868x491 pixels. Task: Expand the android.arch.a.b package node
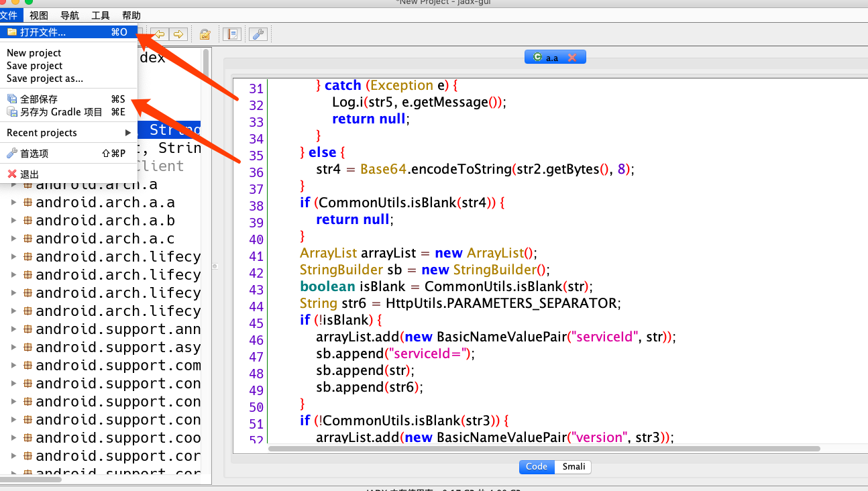point(13,220)
